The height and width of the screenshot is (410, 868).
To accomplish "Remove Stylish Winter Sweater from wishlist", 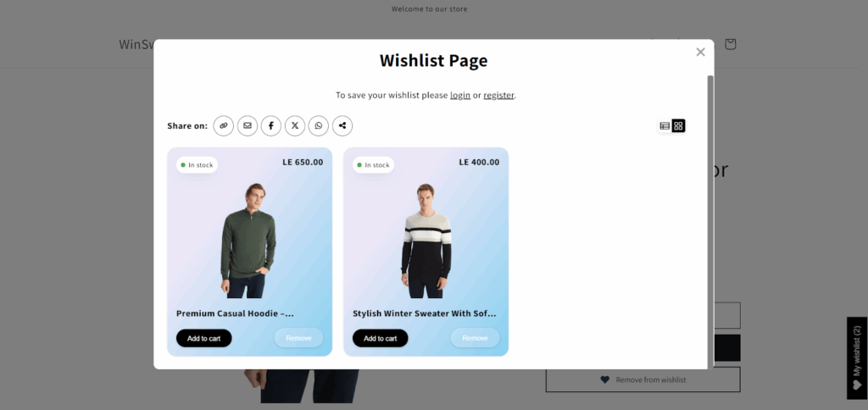I will coord(475,338).
